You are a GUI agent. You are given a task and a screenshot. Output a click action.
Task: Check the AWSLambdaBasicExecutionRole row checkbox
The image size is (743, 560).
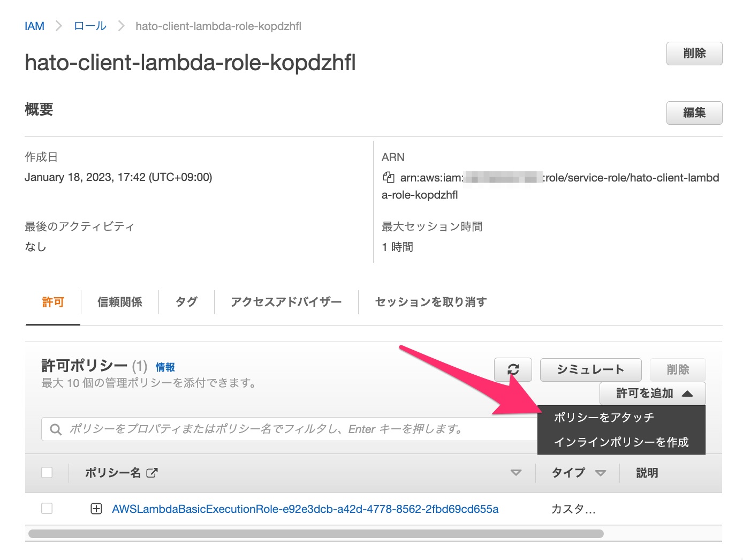point(47,508)
